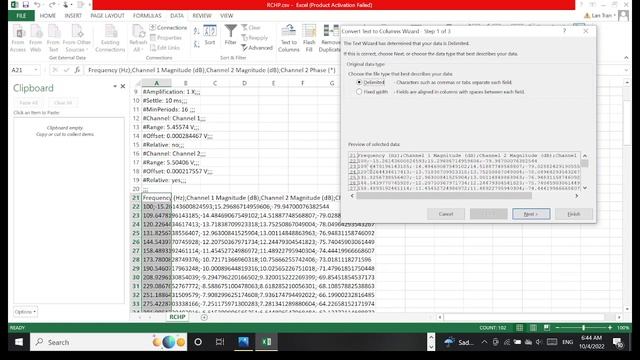Click the zoom slider

coord(584,328)
